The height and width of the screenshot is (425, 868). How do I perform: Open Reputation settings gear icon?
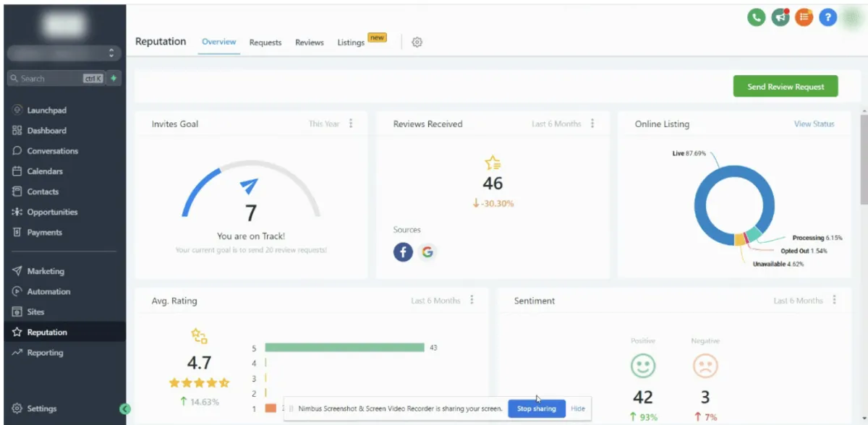point(417,43)
